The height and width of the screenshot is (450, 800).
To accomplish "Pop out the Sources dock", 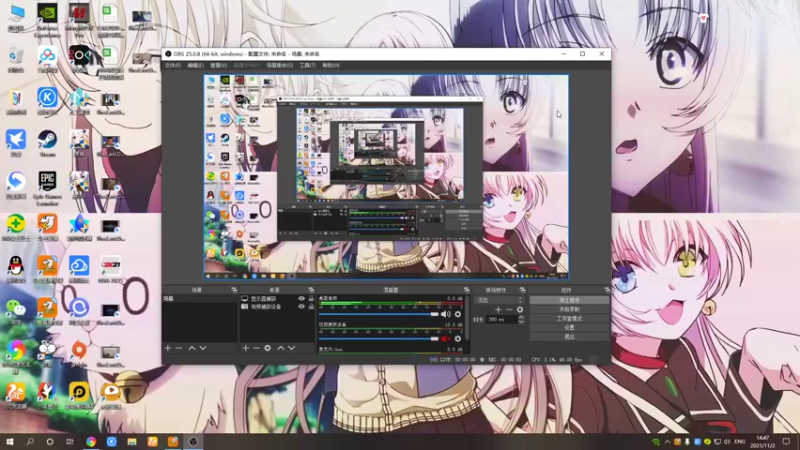I will [x=311, y=290].
